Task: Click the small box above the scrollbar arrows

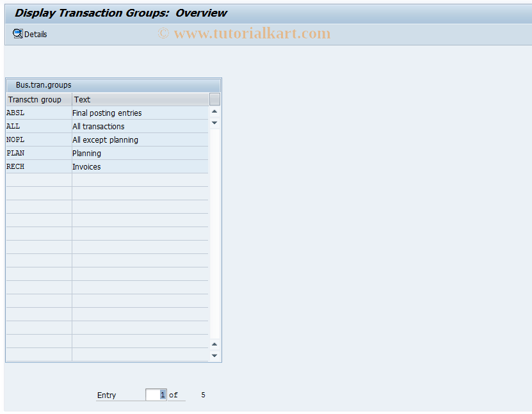Action: 214,99
